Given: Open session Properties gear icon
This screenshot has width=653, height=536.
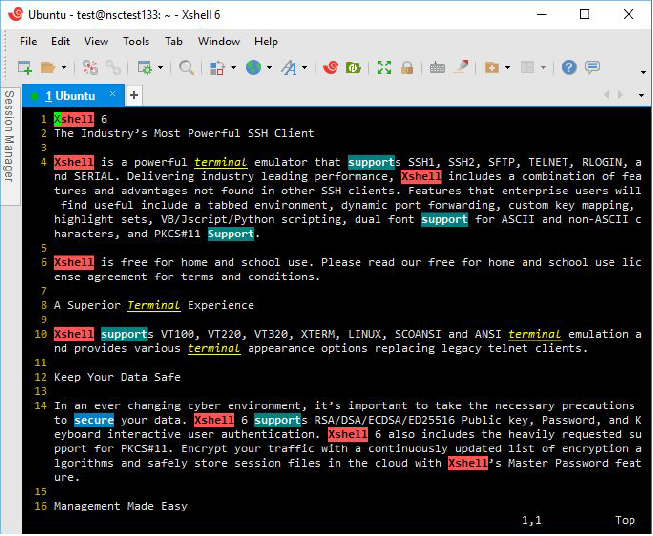Looking at the screenshot, I should [x=145, y=67].
